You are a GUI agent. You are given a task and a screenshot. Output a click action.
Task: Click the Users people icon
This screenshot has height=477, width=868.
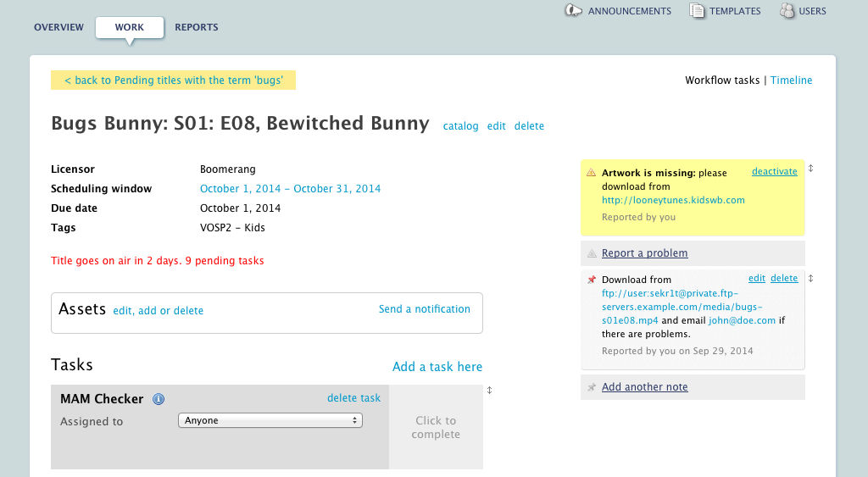[787, 10]
